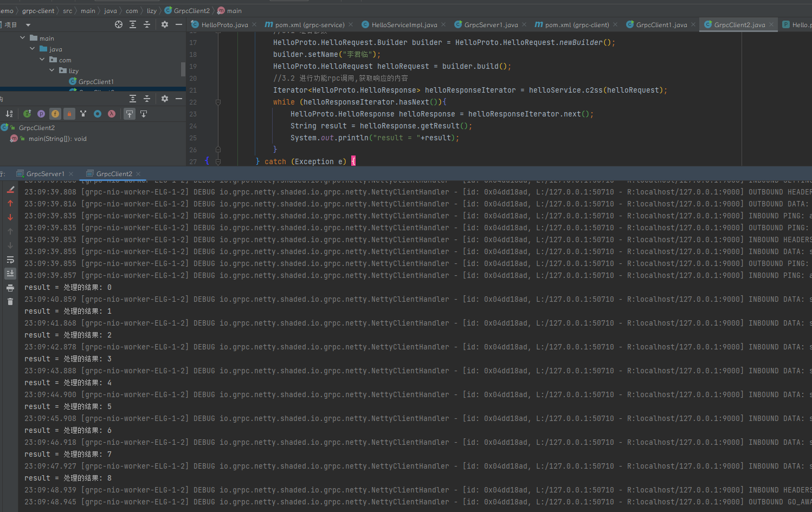The height and width of the screenshot is (512, 812).
Task: Collapse the java folder in project tree
Action: (x=33, y=49)
